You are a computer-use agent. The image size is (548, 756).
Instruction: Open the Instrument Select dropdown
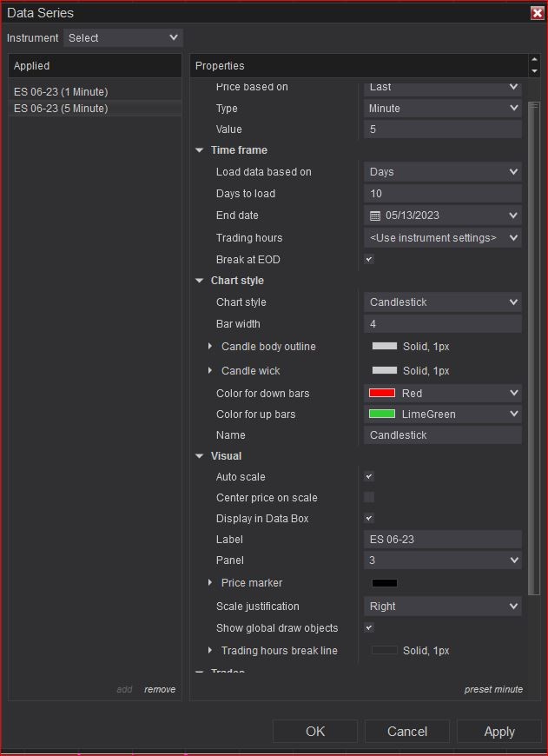pos(123,38)
